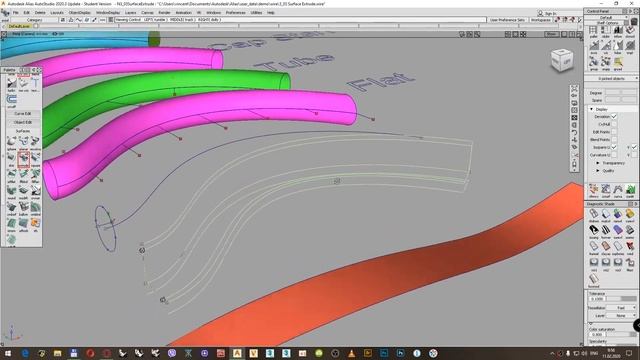Open the File menu
The image size is (640, 360).
16,13
